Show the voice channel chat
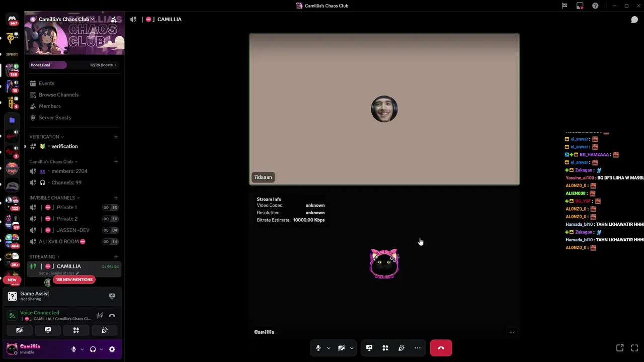This screenshot has height=362, width=644. (634, 20)
